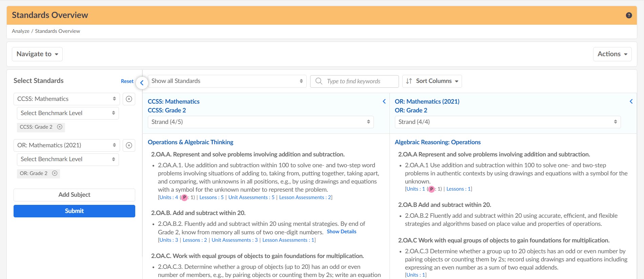644x279 pixels.
Task: Open the Show all Standards dropdown
Action: [x=227, y=81]
